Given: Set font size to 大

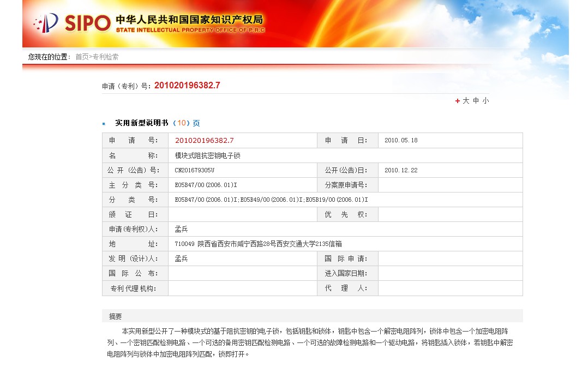Looking at the screenshot, I should click(x=466, y=101).
